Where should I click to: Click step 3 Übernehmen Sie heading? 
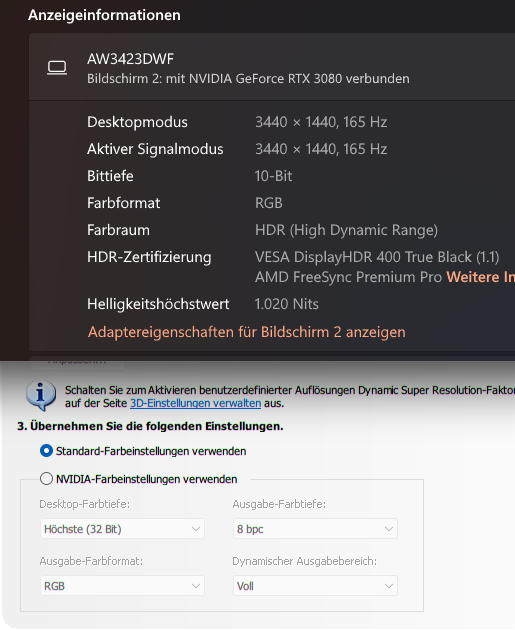[150, 426]
